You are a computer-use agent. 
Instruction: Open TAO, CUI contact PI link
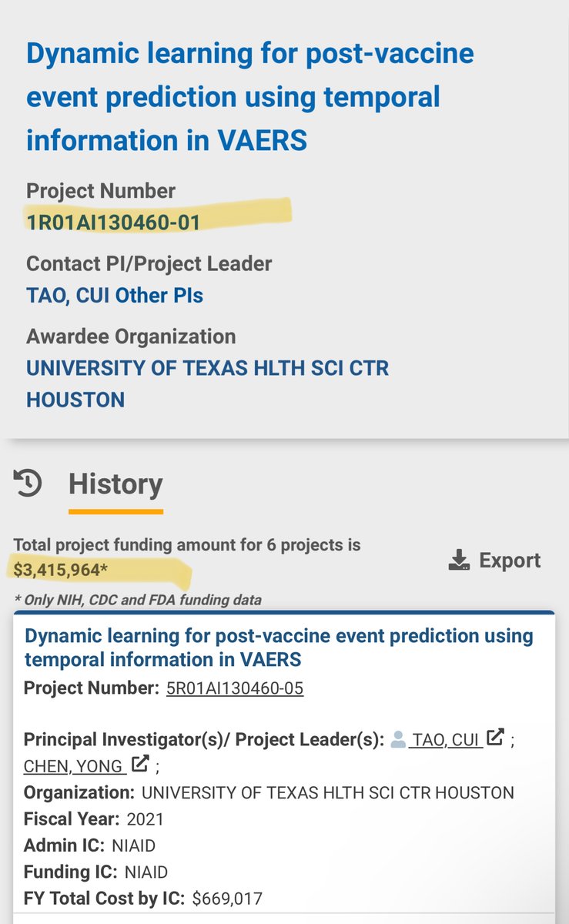coord(65,296)
